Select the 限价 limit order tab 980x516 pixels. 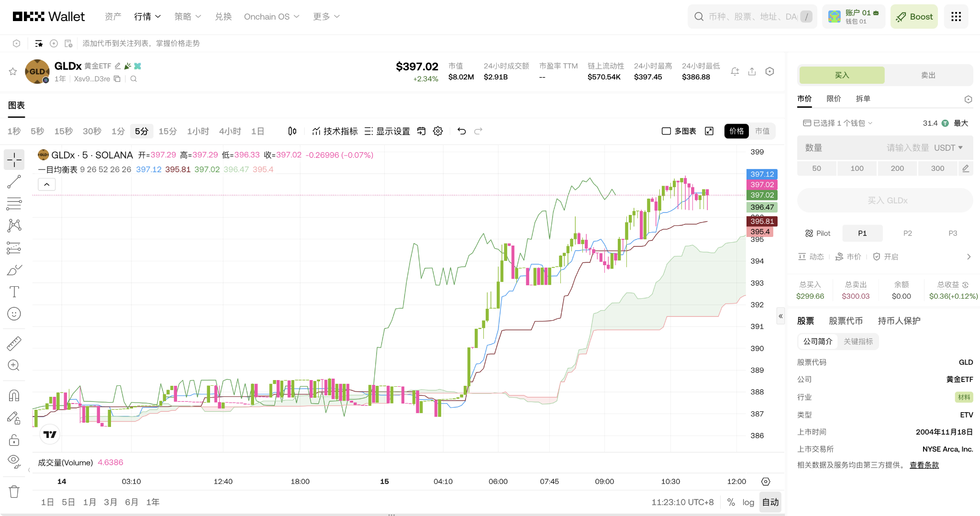834,99
